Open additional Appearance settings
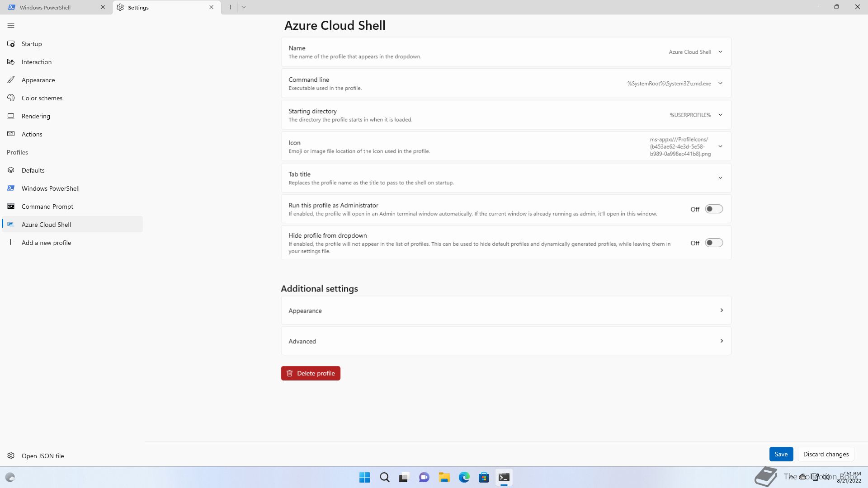 (x=506, y=310)
